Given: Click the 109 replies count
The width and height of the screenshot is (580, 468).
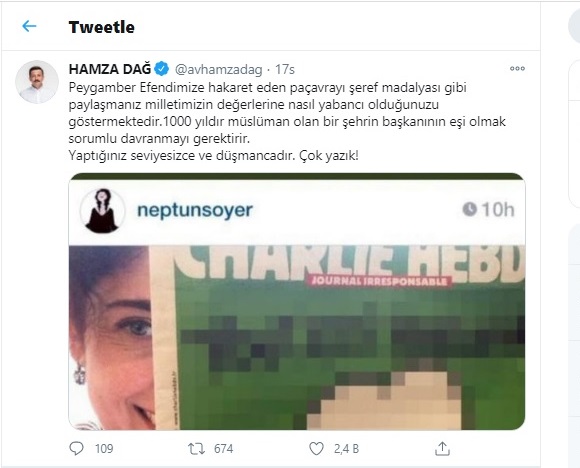Looking at the screenshot, I should (x=104, y=449).
